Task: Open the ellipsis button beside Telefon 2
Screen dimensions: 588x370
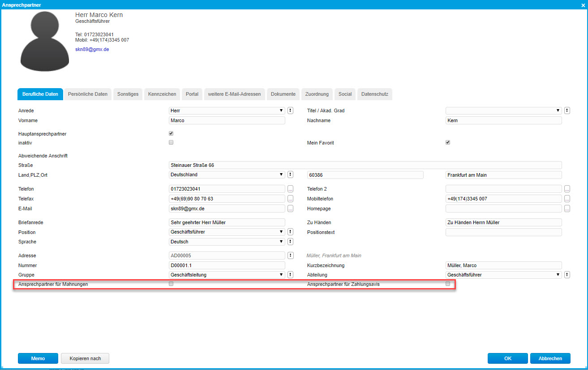Action: click(567, 189)
